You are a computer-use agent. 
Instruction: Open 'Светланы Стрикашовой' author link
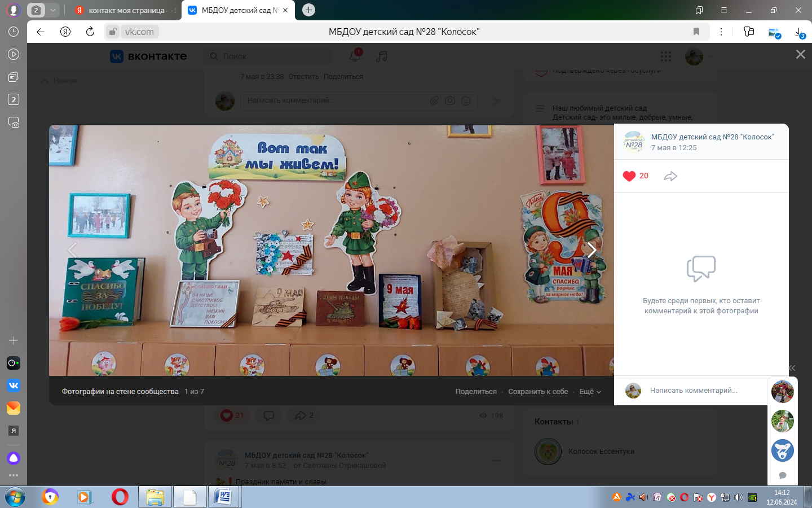coord(345,466)
